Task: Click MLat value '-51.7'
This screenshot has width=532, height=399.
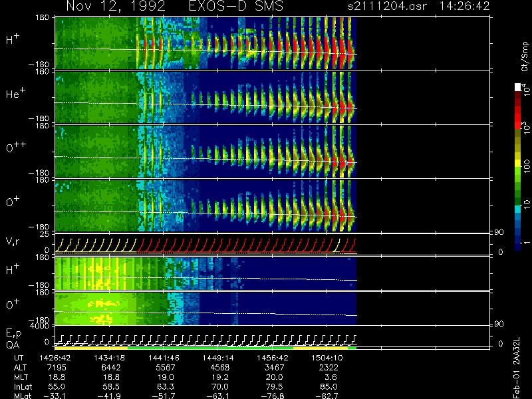Action: (x=163, y=396)
